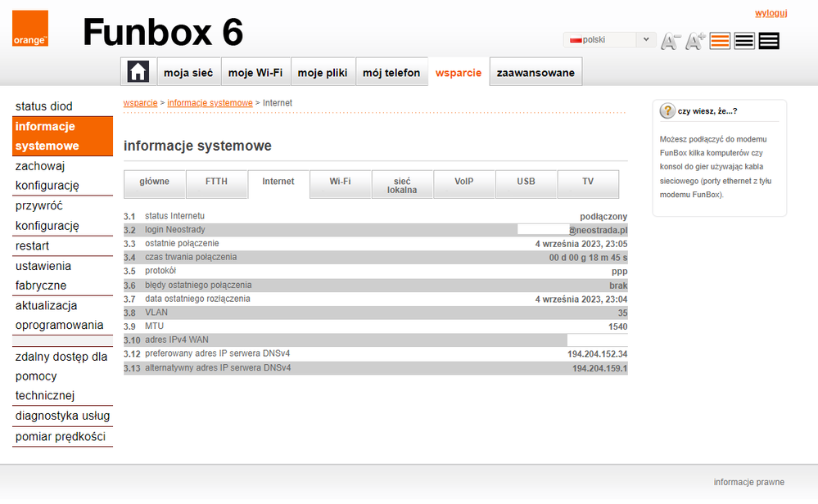Open the zaawansowane menu
The image size is (818, 504).
(536, 72)
